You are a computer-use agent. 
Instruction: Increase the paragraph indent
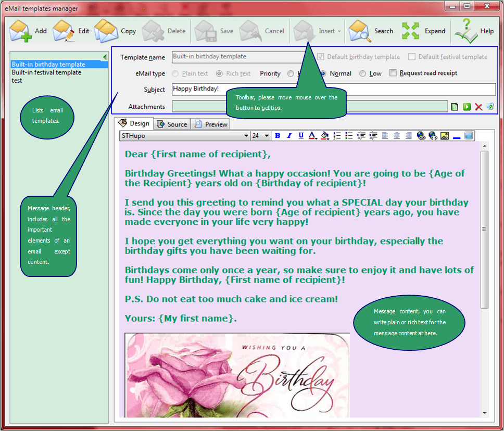click(x=373, y=136)
